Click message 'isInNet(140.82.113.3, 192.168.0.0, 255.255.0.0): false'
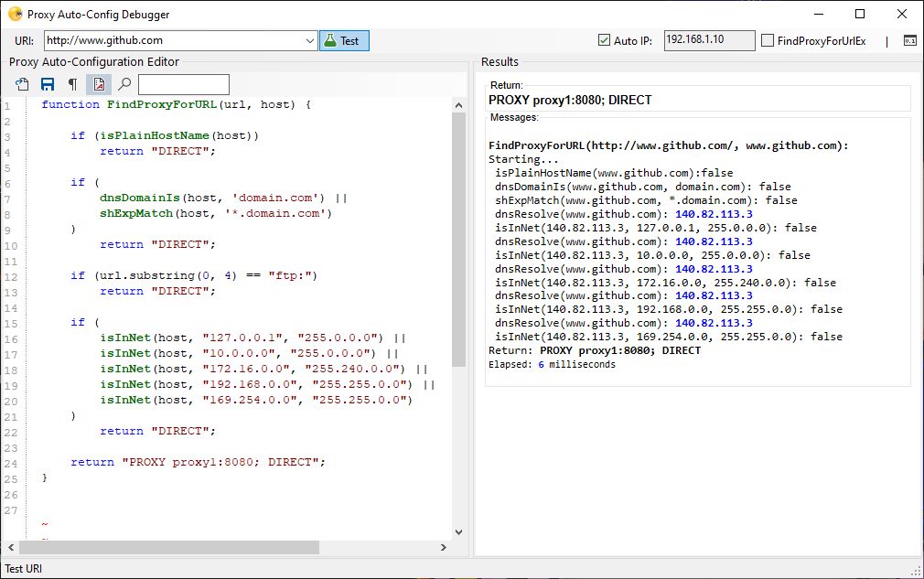Image resolution: width=924 pixels, height=579 pixels. coord(669,309)
